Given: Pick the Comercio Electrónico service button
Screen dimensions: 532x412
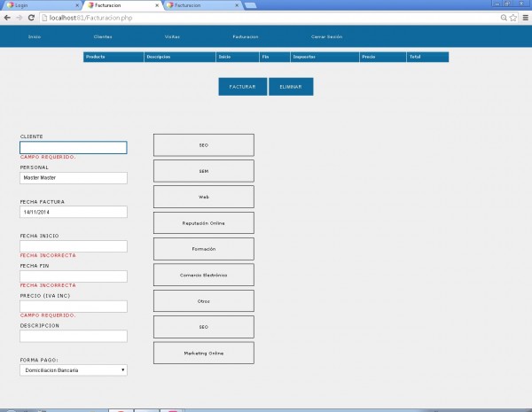Looking at the screenshot, I should tap(204, 276).
